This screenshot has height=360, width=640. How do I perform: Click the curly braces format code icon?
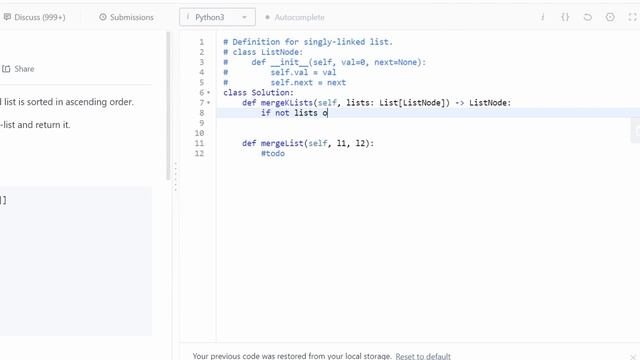click(565, 17)
